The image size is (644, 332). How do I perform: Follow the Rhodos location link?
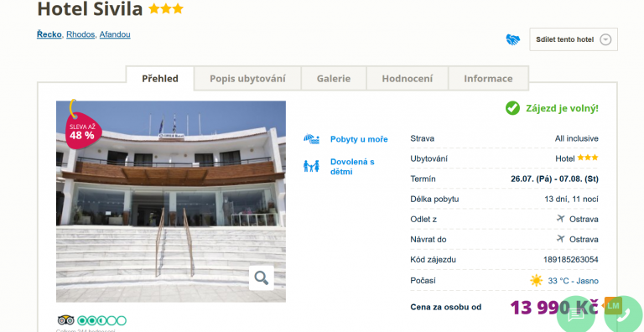point(80,34)
